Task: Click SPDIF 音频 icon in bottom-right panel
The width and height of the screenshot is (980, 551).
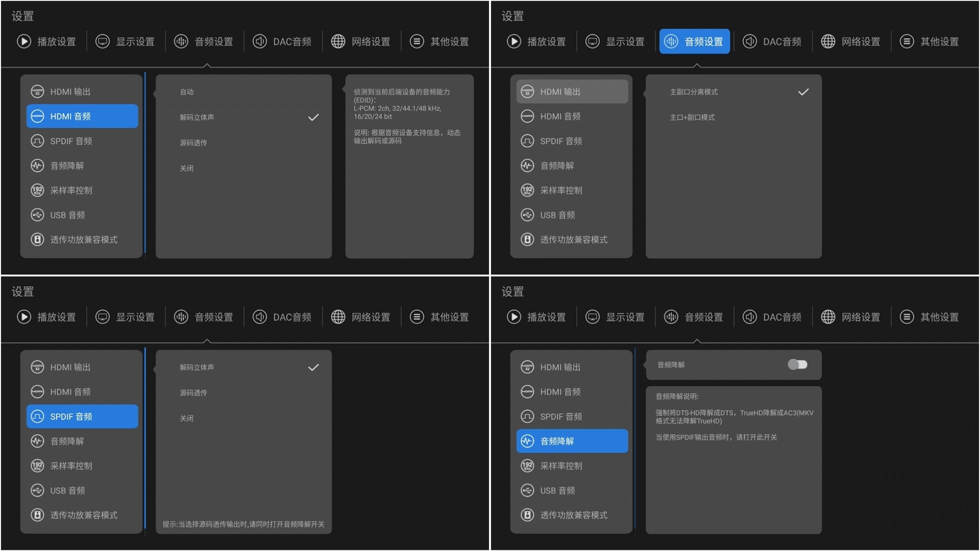Action: point(527,416)
